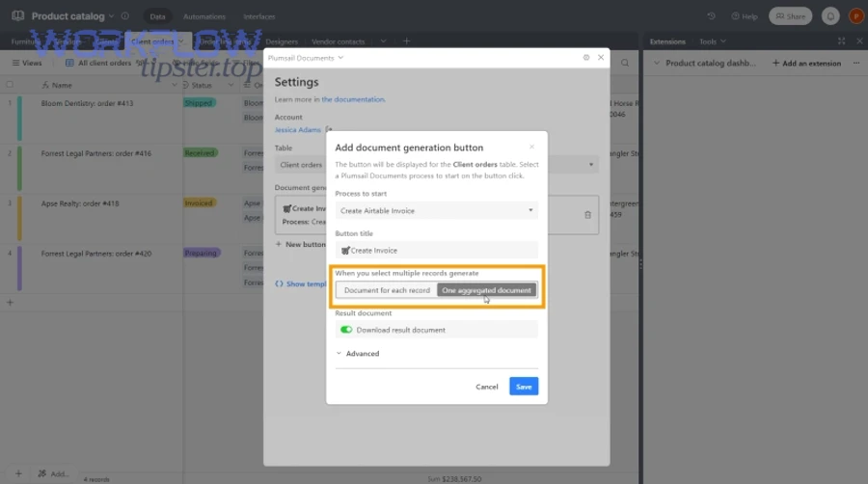
Task: Select Document for each record option
Action: (387, 290)
